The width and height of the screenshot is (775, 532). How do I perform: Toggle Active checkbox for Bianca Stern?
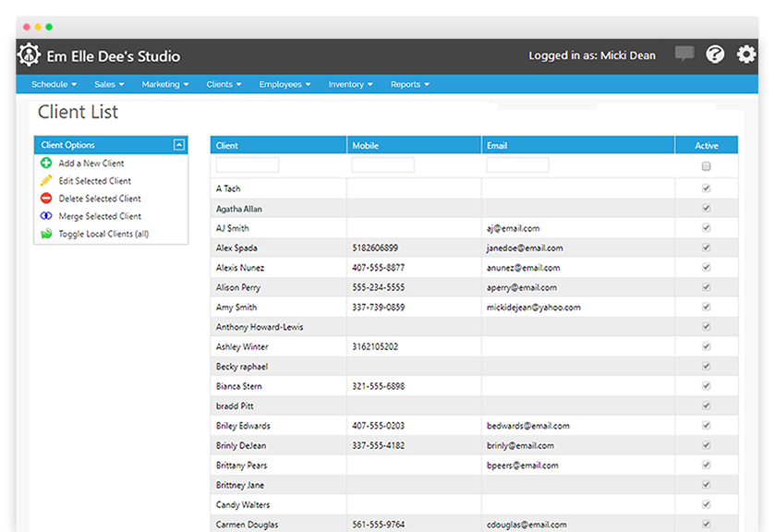[706, 386]
